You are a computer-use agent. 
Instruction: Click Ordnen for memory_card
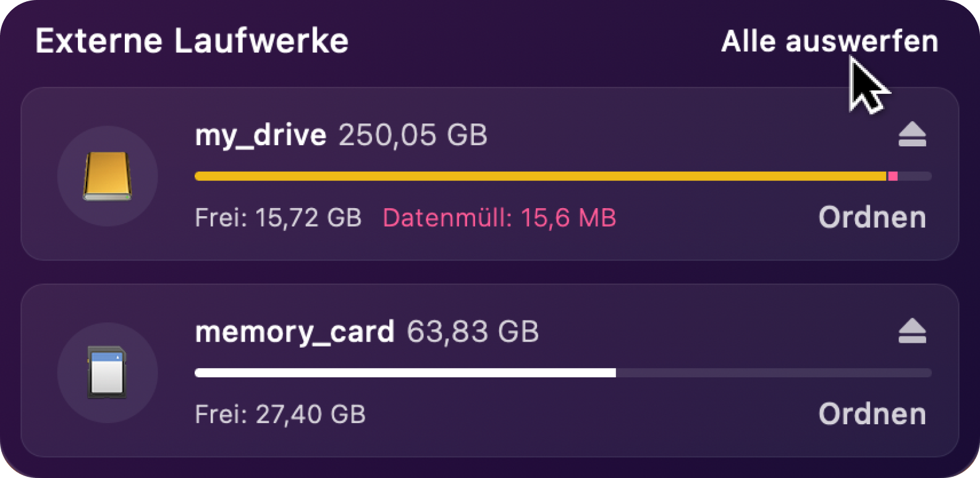tap(872, 414)
